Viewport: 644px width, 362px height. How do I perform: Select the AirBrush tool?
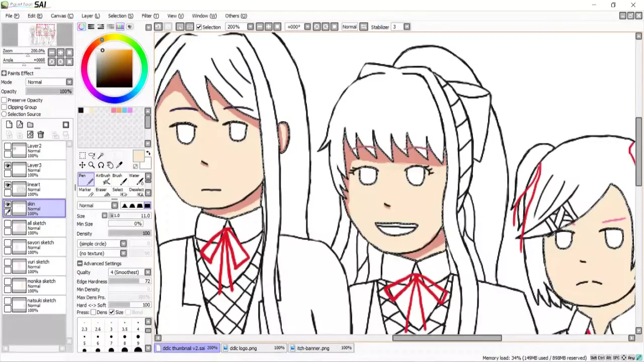pyautogui.click(x=103, y=178)
